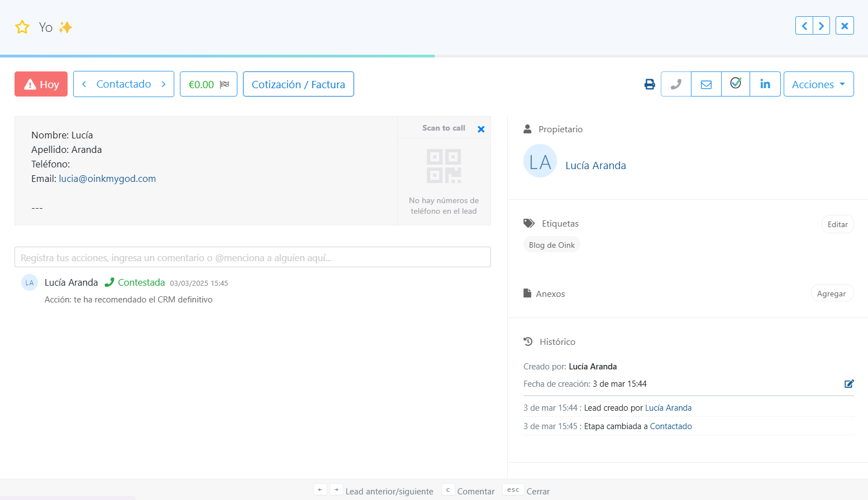Click the comment input field to write a note
Image resolution: width=868 pixels, height=500 pixels.
252,257
